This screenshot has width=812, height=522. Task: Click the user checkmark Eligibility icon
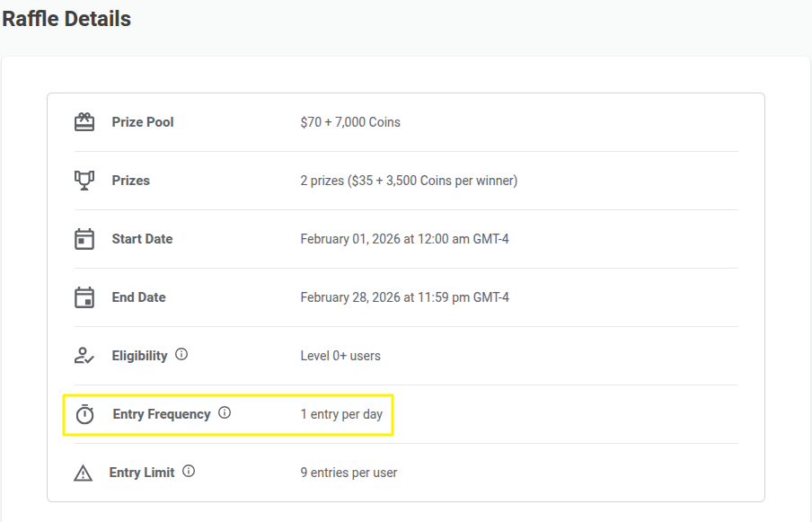click(84, 356)
